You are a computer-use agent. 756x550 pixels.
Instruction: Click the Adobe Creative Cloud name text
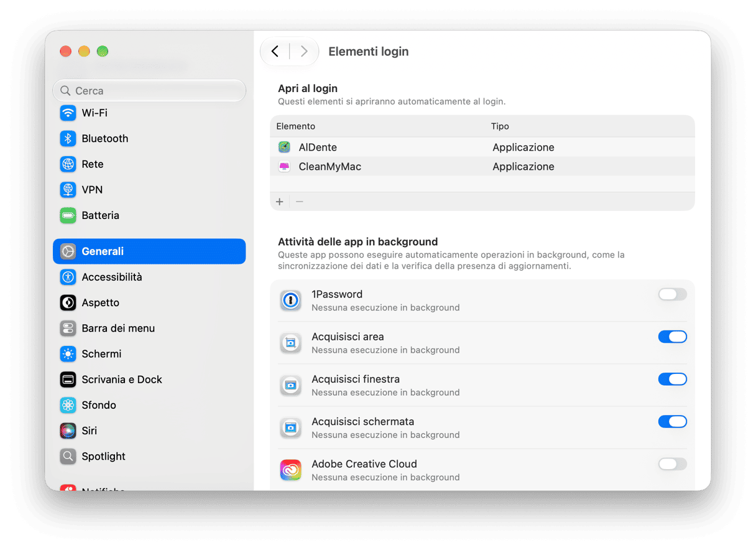pyautogui.click(x=364, y=464)
